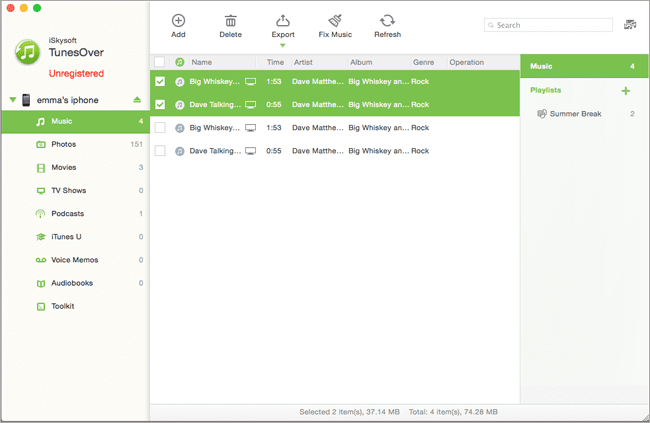
Task: Click the 1:53 time in the unselected Big Whiskey row
Action: click(x=274, y=128)
